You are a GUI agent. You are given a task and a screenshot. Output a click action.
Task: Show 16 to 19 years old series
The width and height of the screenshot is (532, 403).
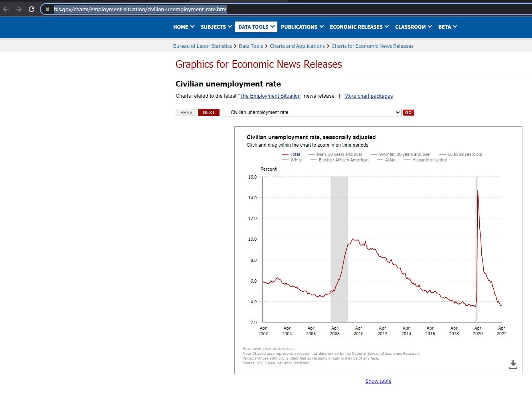(465, 154)
